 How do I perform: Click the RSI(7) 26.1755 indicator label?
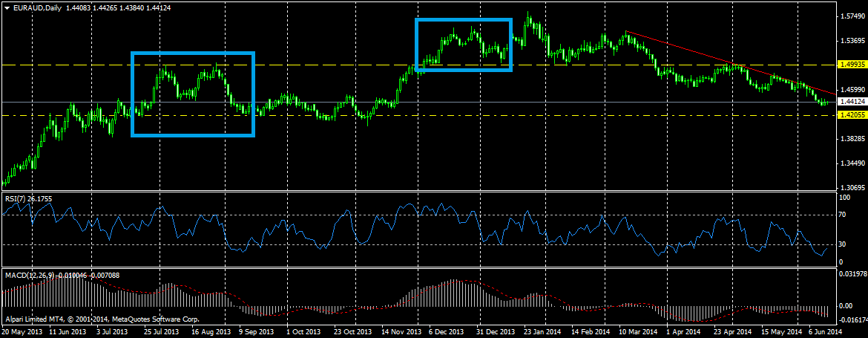click(x=27, y=198)
